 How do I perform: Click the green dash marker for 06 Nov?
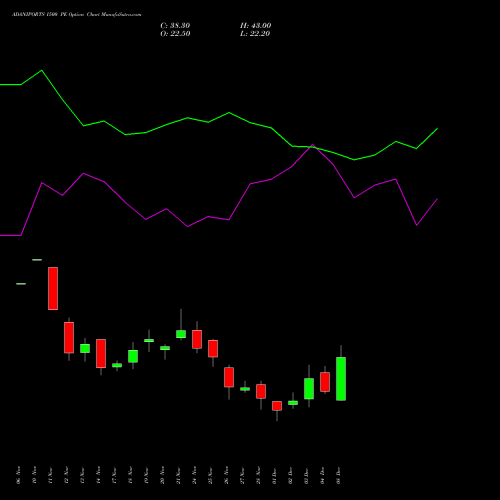[21, 284]
